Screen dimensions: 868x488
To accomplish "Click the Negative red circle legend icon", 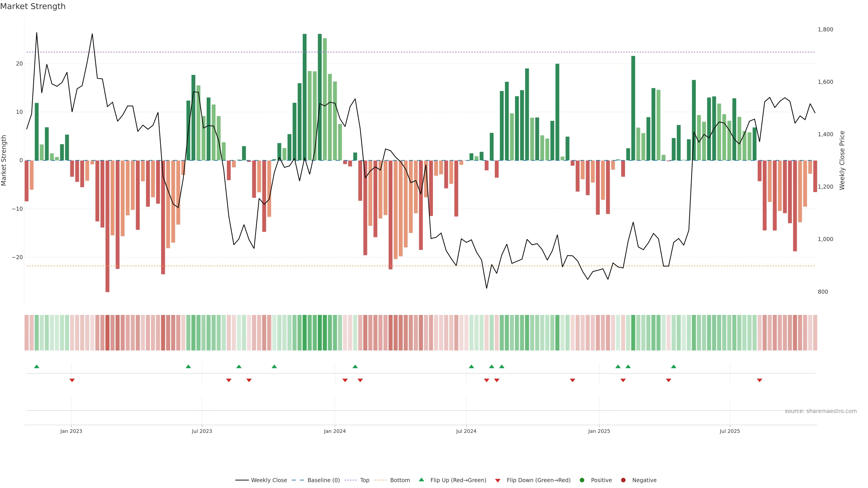I will [623, 480].
